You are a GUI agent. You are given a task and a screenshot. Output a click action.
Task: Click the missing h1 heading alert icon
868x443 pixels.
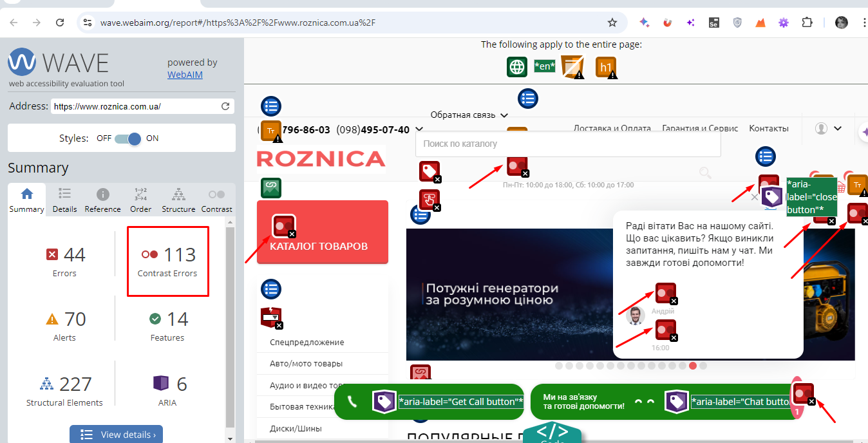(606, 67)
